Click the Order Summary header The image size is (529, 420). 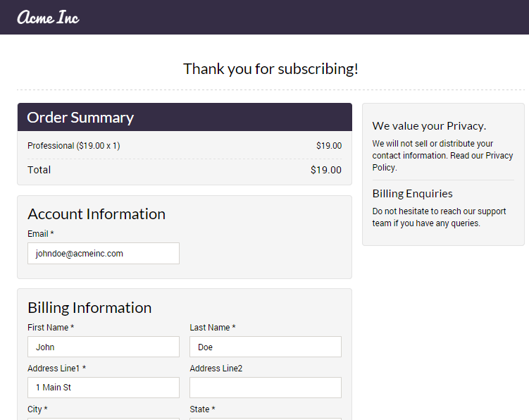tap(80, 118)
